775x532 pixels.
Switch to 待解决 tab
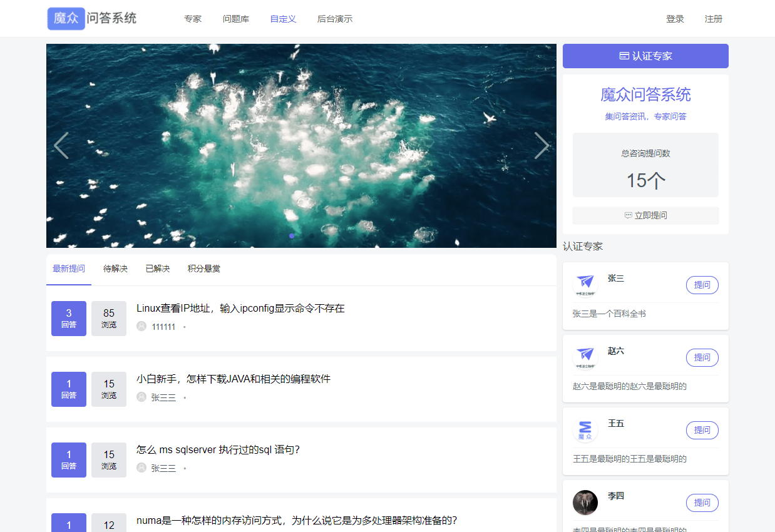[115, 269]
